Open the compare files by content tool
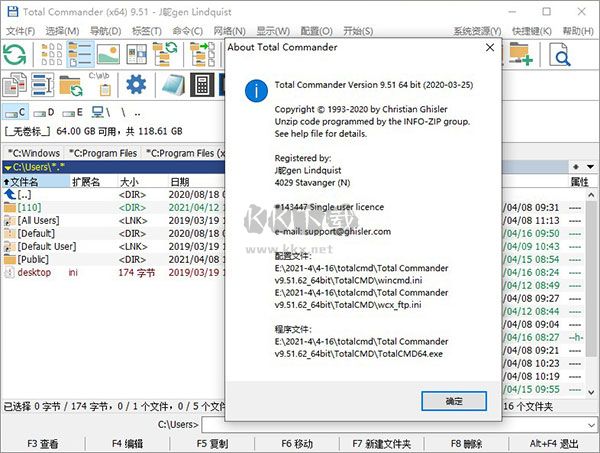The height and width of the screenshot is (453, 600). (x=15, y=85)
